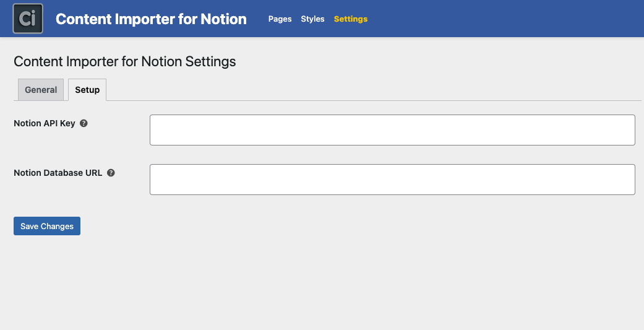Select the Setup tab
The height and width of the screenshot is (330, 644).
87,90
